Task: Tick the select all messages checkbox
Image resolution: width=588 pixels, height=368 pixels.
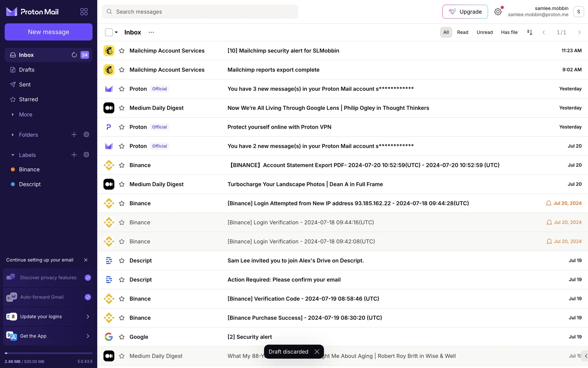Action: tap(109, 32)
